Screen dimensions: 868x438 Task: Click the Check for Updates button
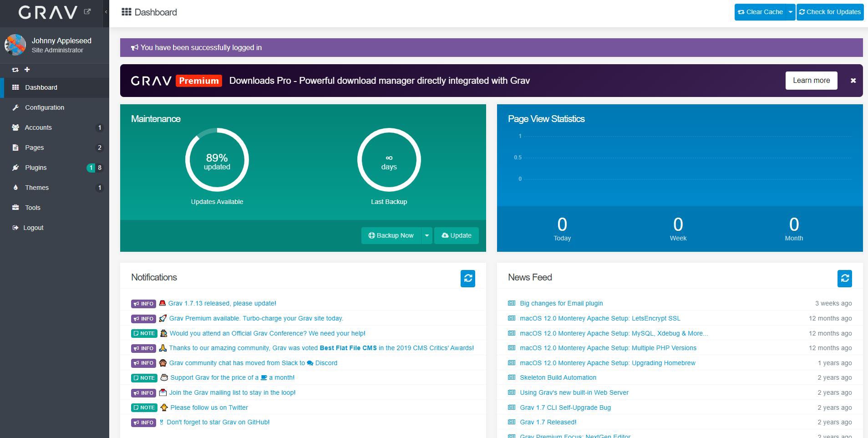click(829, 12)
